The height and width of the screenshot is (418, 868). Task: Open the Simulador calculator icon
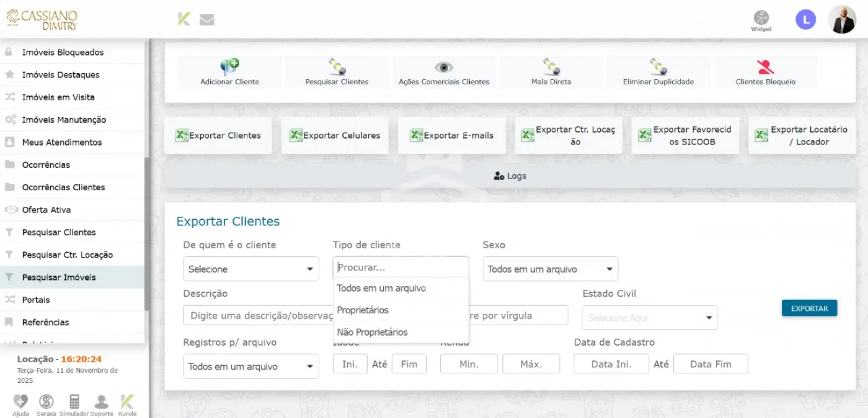[74, 401]
